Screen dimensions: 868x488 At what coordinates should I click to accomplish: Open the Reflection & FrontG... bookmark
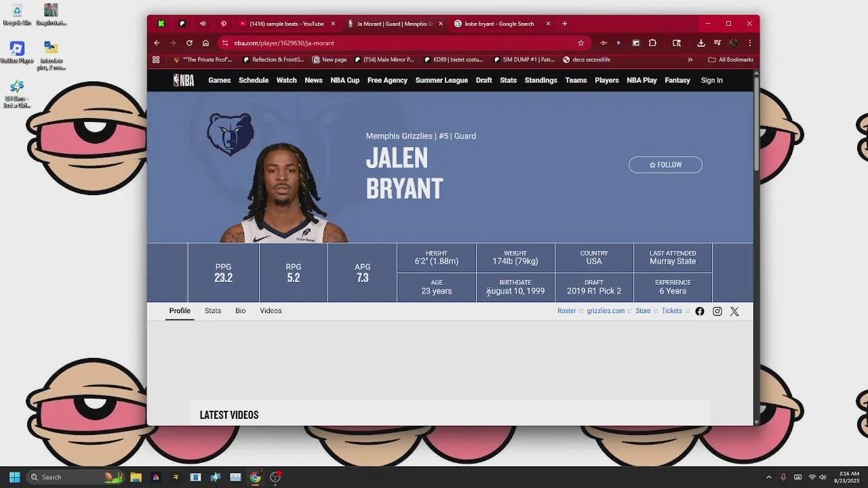pyautogui.click(x=273, y=60)
